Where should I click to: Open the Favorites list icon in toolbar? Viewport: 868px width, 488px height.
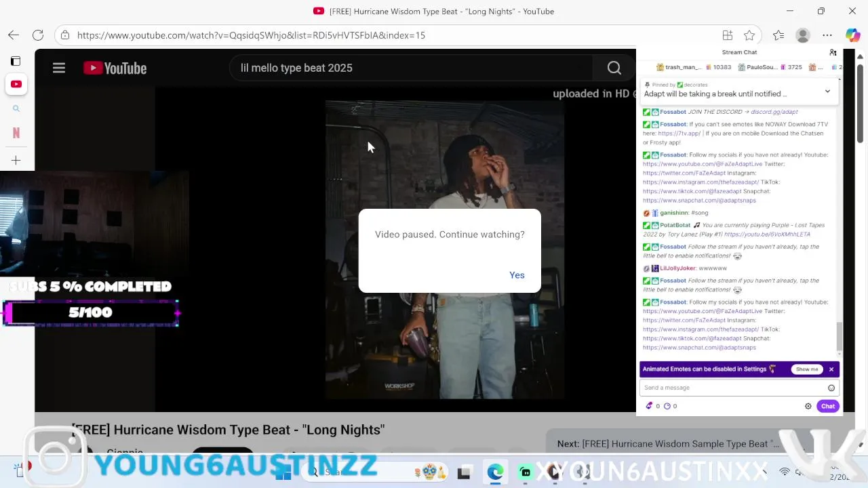778,35
